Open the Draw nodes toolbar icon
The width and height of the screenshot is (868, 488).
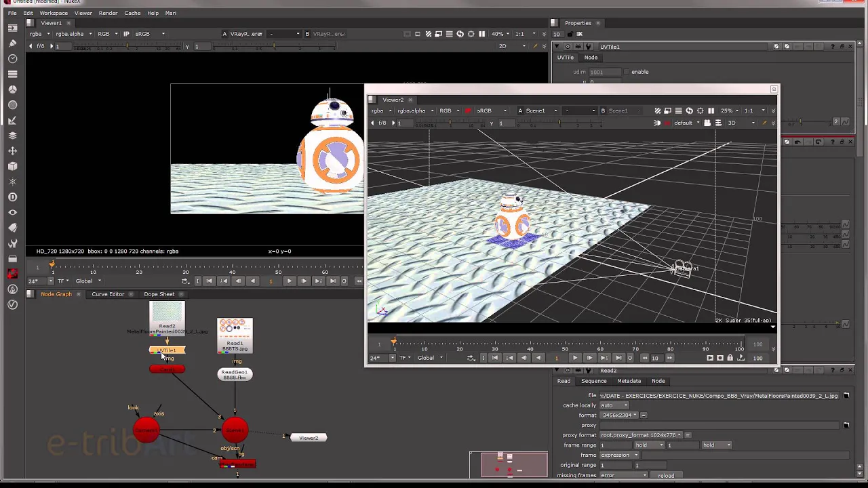12,43
